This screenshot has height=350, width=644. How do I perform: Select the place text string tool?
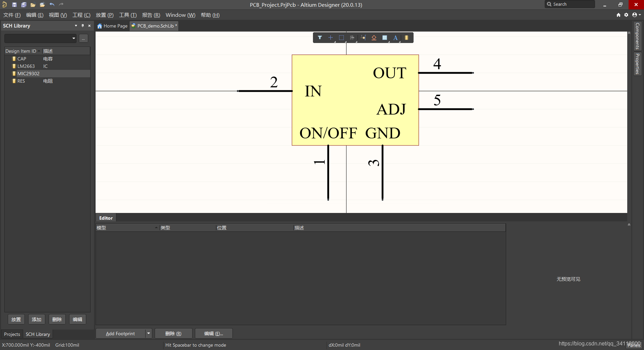pos(395,38)
